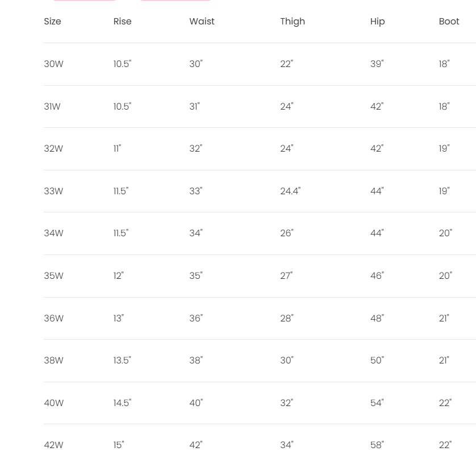Click the Size column header
This screenshot has width=476, height=464.
tap(52, 22)
